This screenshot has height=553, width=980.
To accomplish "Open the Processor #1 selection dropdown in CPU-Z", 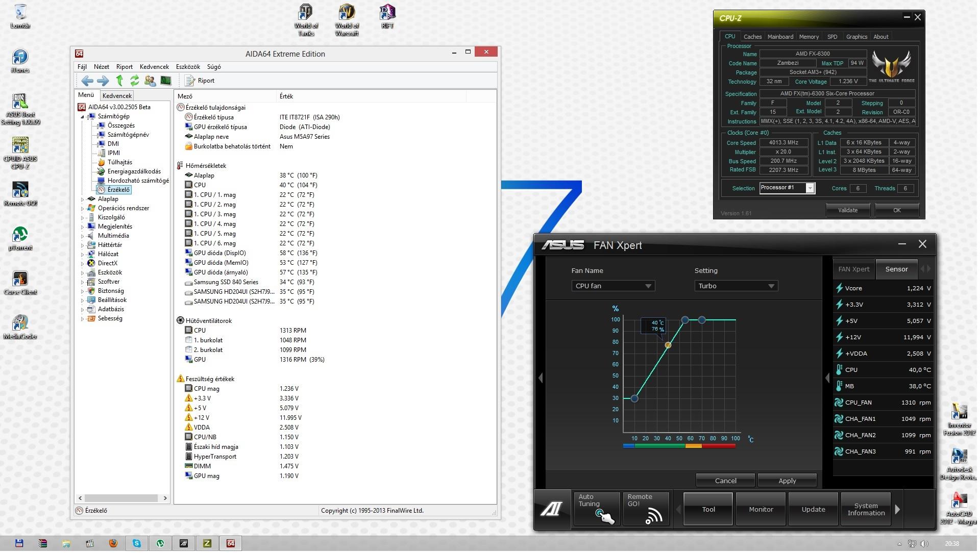I will pos(787,188).
